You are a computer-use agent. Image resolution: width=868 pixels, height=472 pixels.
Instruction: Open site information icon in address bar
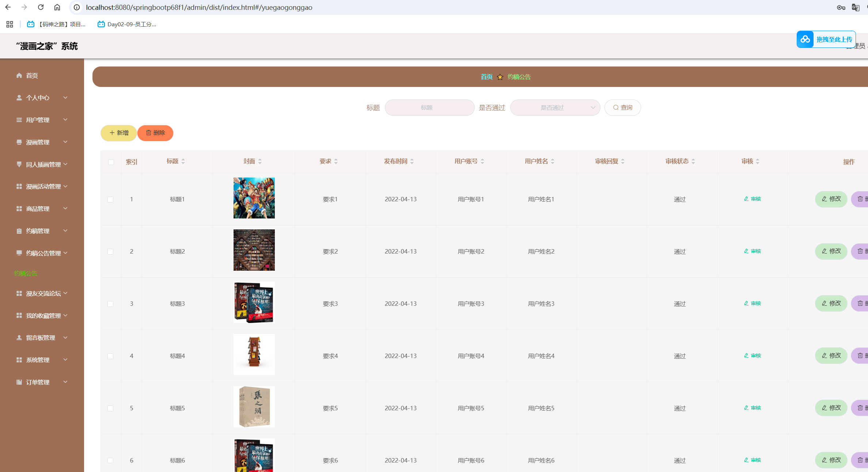pyautogui.click(x=77, y=7)
